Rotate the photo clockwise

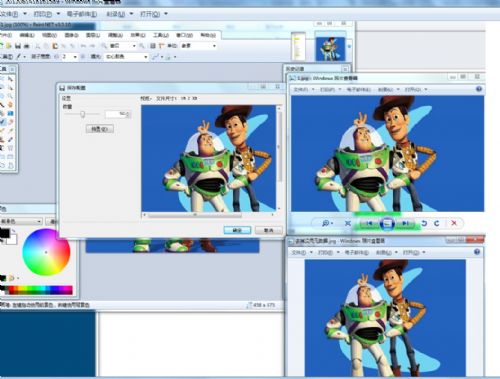(437, 223)
